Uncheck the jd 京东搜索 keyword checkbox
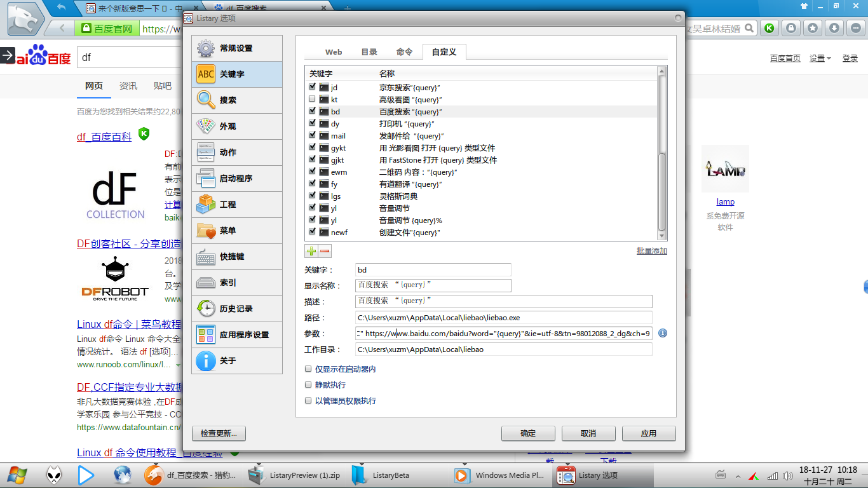Screen dimensions: 868x488 click(312, 87)
